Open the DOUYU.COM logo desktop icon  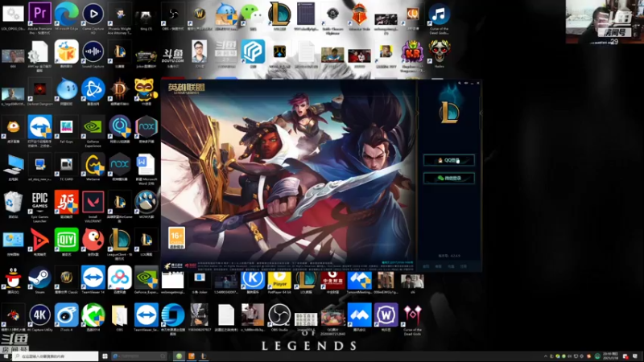coord(173,55)
